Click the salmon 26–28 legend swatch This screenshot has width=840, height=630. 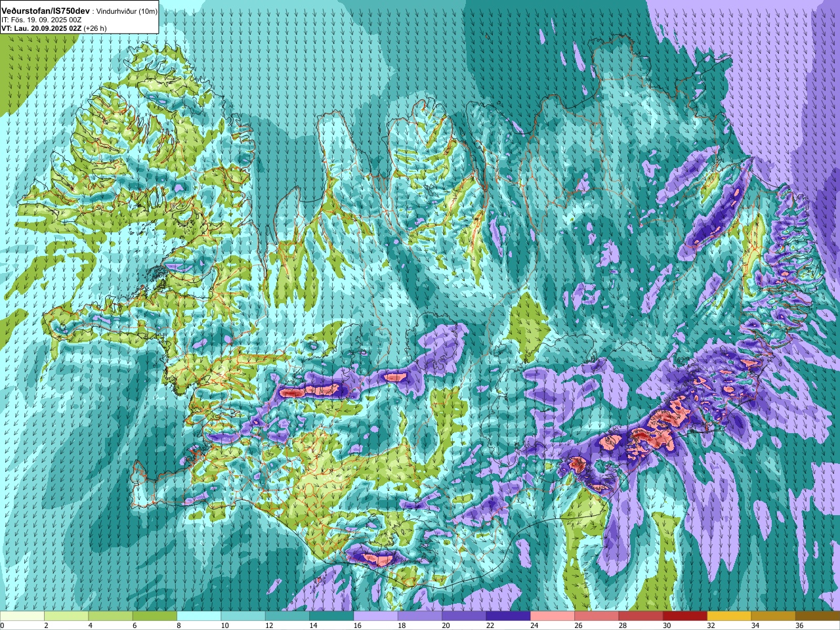[597, 616]
